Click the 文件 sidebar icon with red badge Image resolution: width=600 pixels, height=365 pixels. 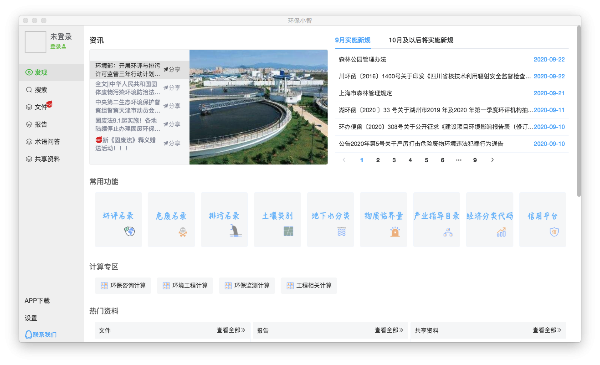coord(29,107)
